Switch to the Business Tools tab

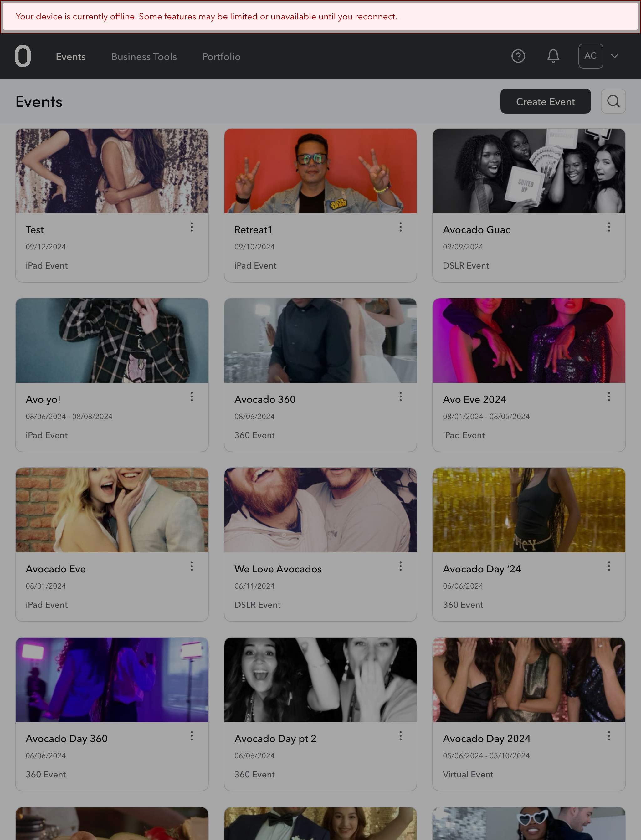tap(144, 56)
